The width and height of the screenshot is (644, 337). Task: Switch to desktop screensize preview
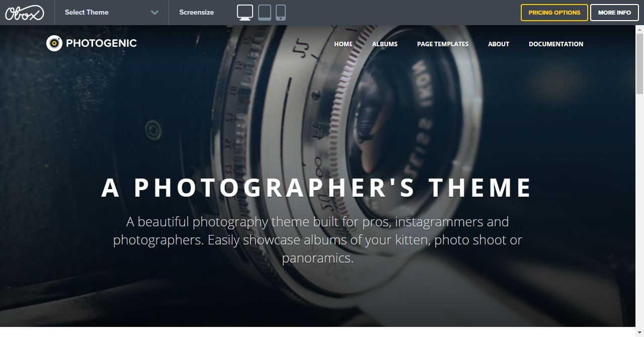tap(245, 13)
